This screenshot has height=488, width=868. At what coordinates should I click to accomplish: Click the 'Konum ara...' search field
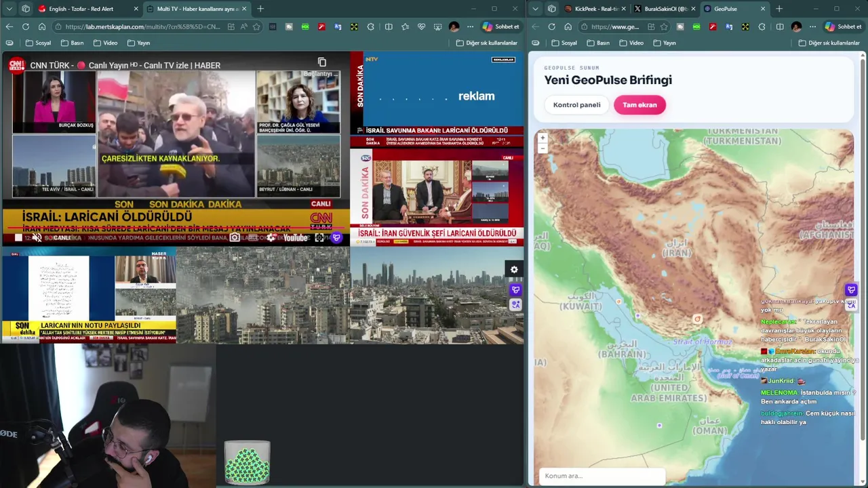click(x=602, y=476)
